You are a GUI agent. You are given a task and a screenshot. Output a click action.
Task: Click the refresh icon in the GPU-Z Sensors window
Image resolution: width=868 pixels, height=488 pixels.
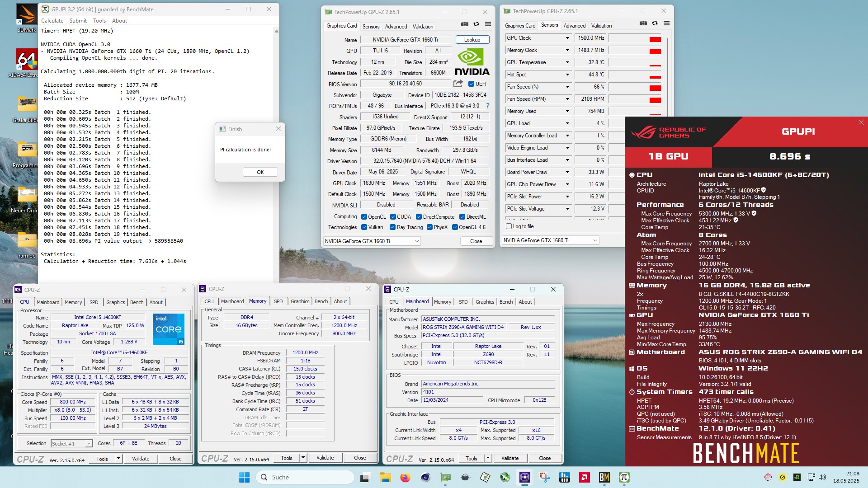(655, 23)
